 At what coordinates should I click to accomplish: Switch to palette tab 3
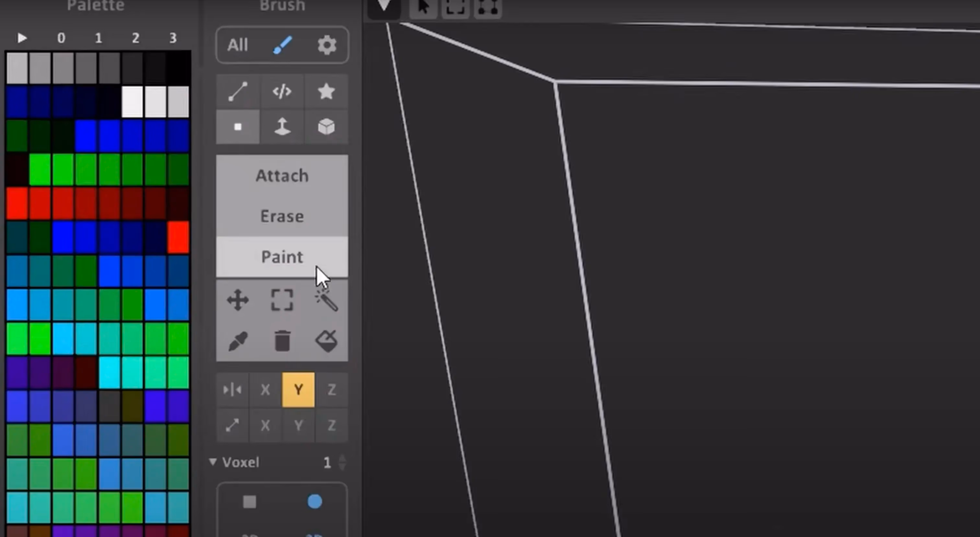[173, 38]
